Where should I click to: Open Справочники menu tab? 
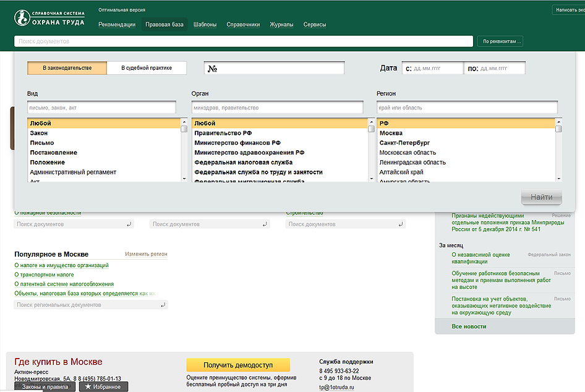tap(243, 25)
